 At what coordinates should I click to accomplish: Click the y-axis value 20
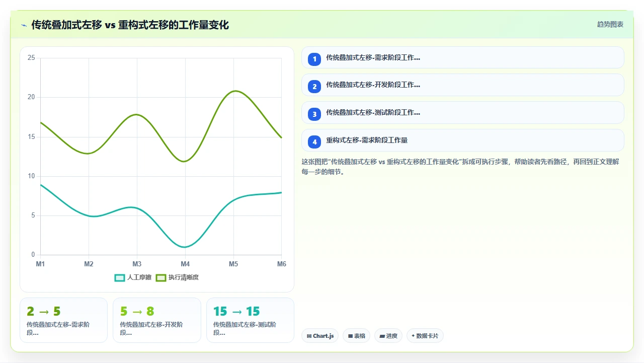tap(31, 97)
